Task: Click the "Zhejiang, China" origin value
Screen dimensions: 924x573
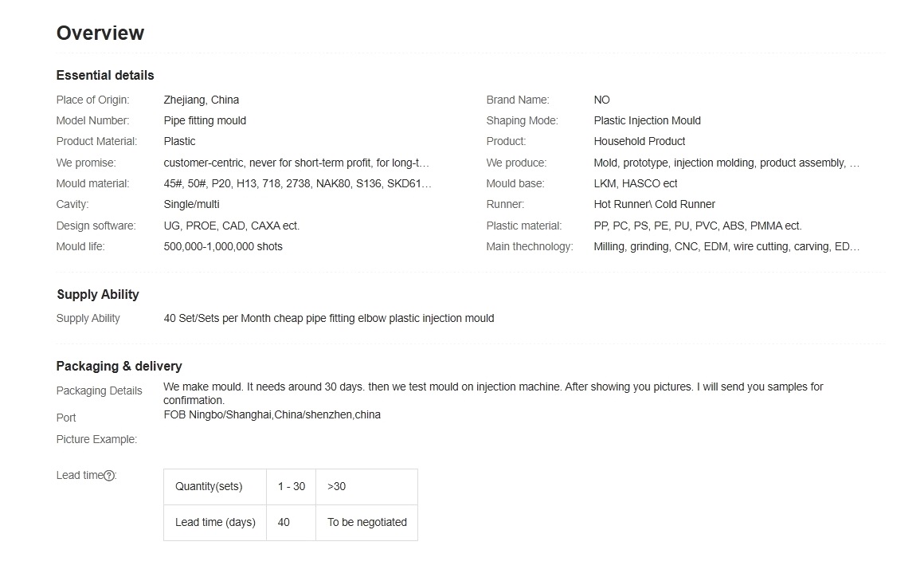Action: [x=202, y=100]
